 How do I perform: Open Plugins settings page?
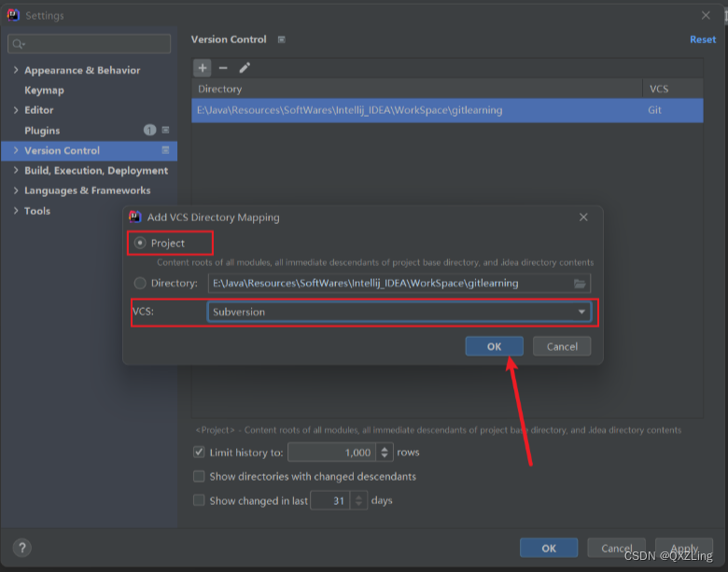(42, 131)
